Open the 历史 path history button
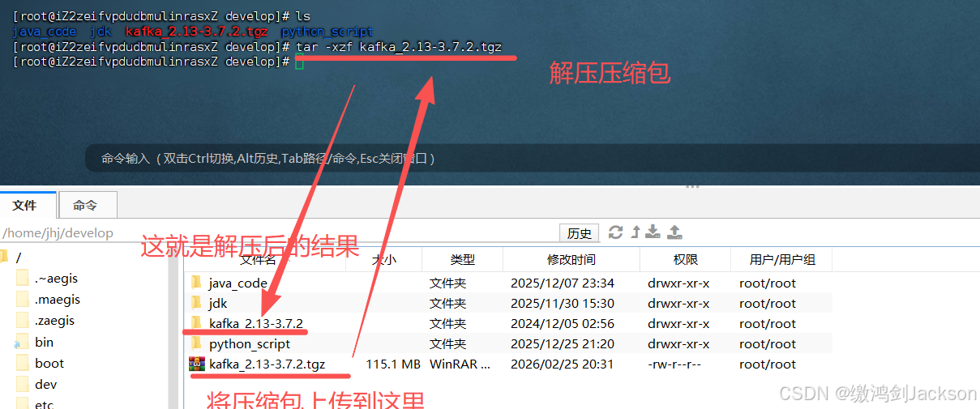The height and width of the screenshot is (409, 980). [x=580, y=233]
